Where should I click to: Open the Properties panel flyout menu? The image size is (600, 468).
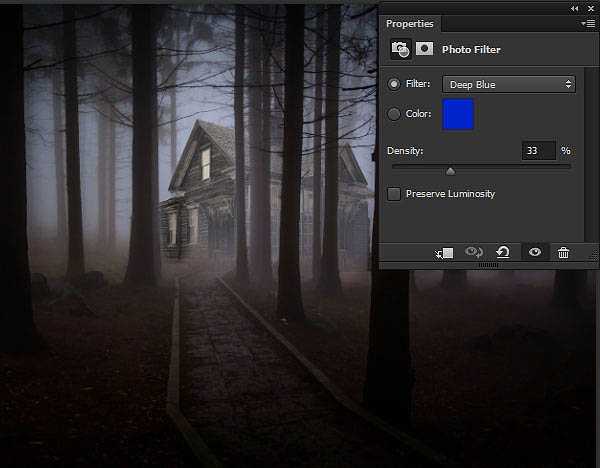(588, 23)
